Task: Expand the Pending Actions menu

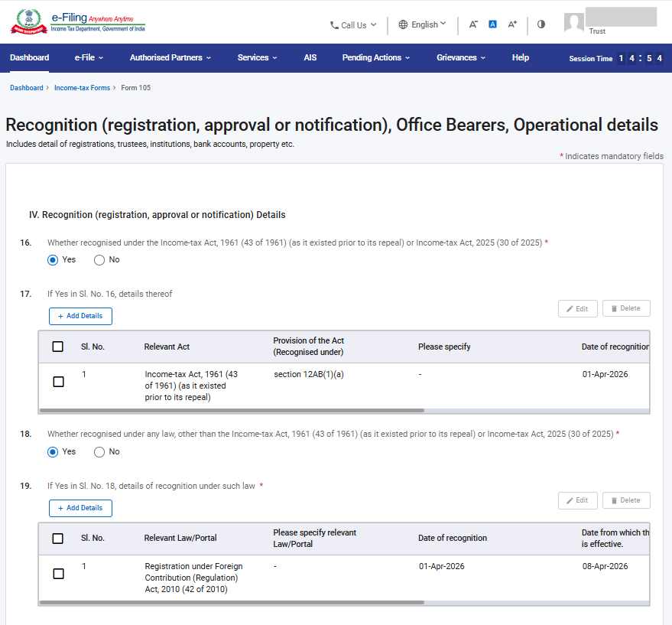Action: click(x=375, y=58)
